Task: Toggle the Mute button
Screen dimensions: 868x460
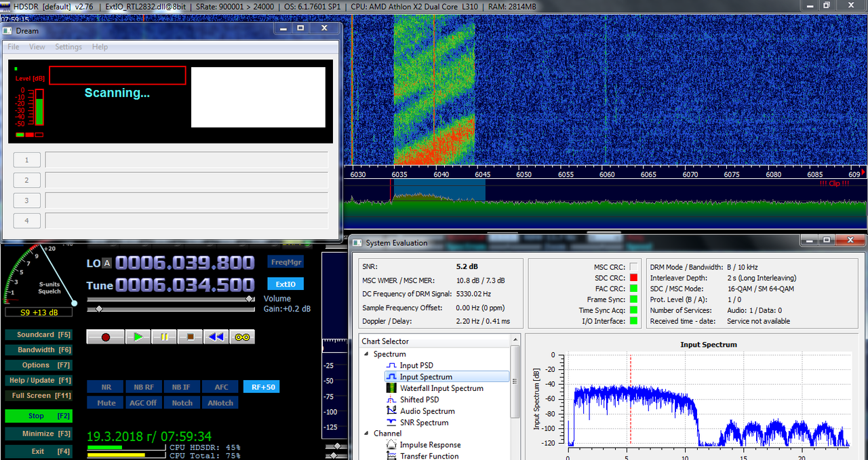Action: point(106,402)
